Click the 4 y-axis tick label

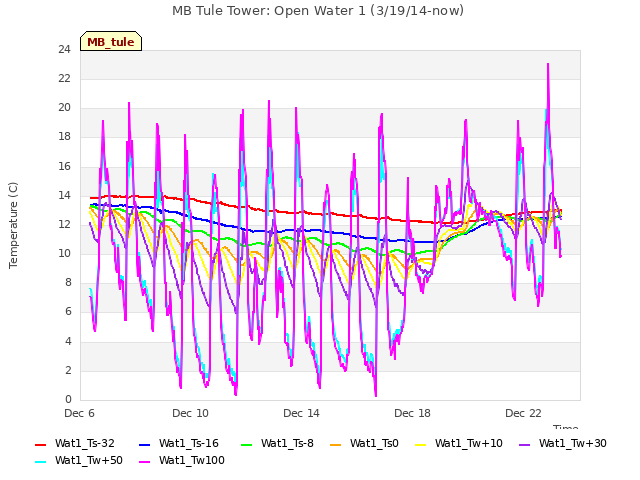click(68, 341)
